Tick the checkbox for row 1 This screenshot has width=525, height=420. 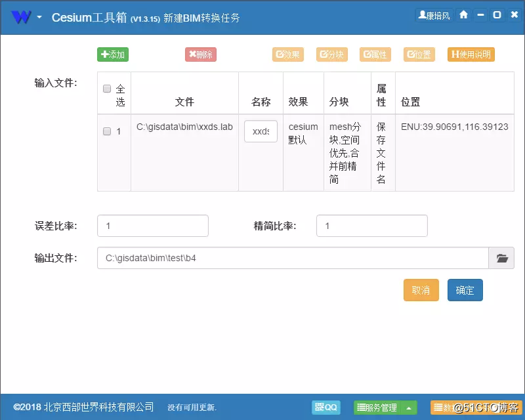107,131
